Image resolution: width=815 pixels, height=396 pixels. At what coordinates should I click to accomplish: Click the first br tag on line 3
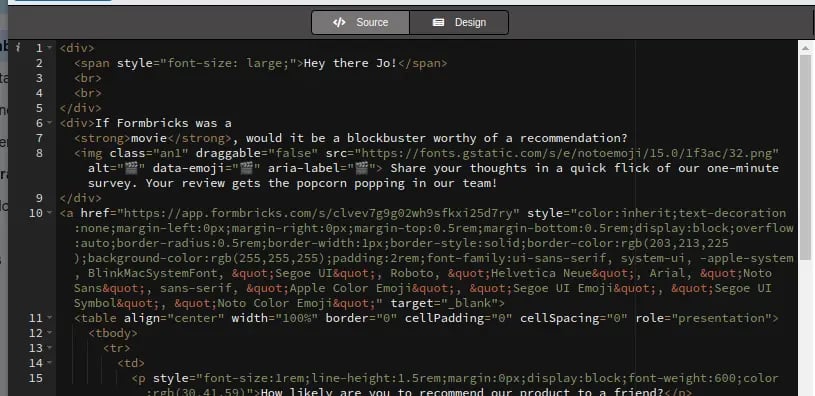click(x=88, y=78)
